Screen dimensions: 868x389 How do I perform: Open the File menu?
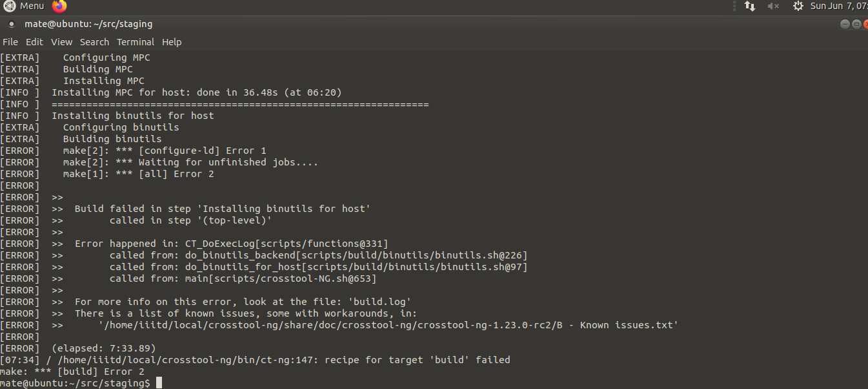click(x=10, y=41)
